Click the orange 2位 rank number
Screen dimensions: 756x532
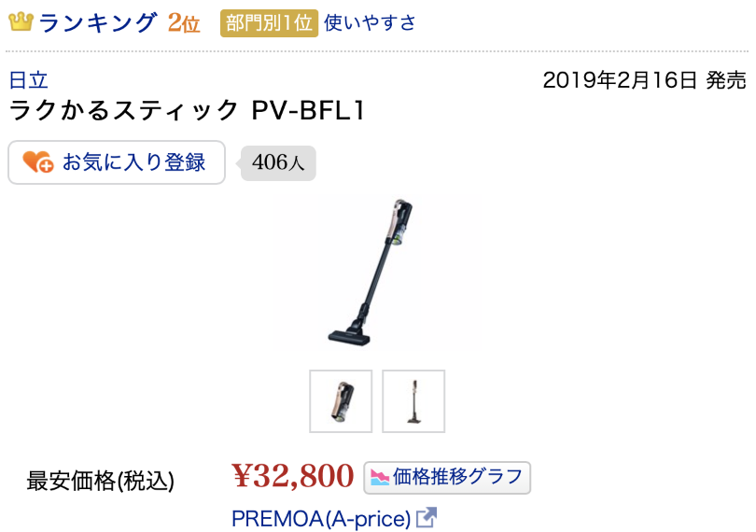(184, 22)
